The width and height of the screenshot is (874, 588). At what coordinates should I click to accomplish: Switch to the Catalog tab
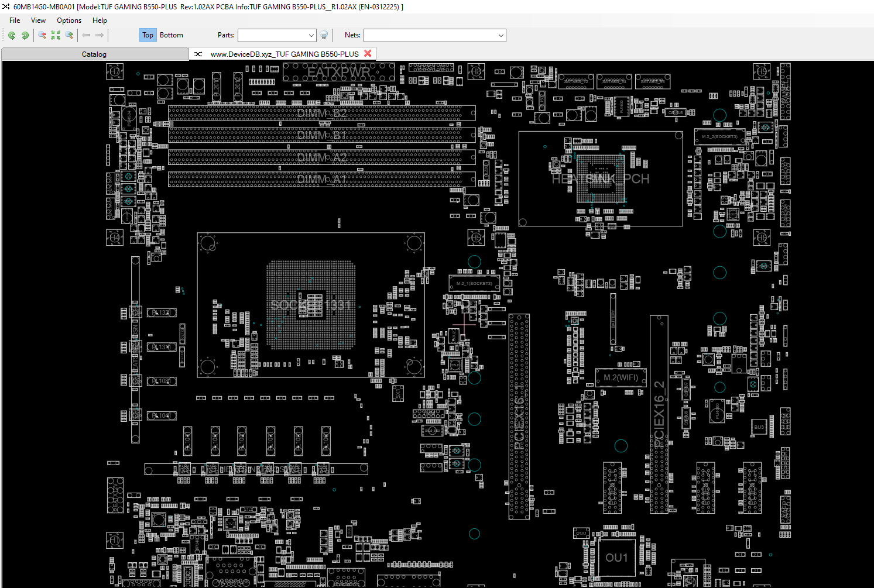94,54
